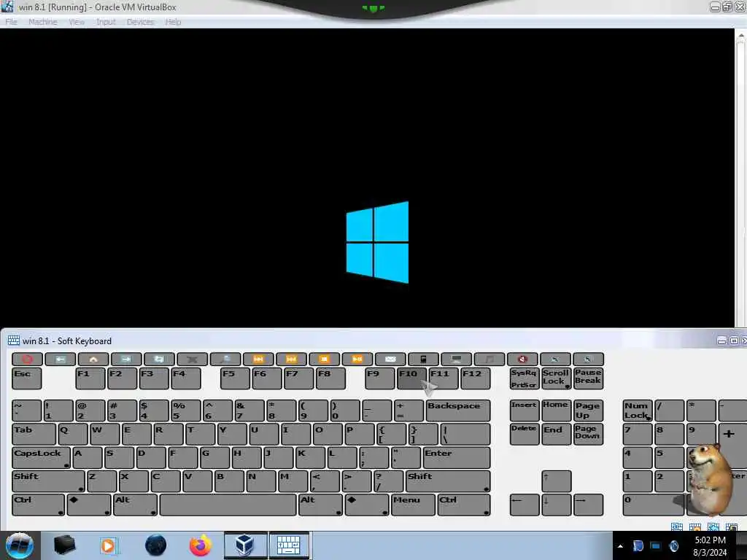Image resolution: width=747 pixels, height=560 pixels.
Task: Click the Windows Start orb
Action: (19, 545)
